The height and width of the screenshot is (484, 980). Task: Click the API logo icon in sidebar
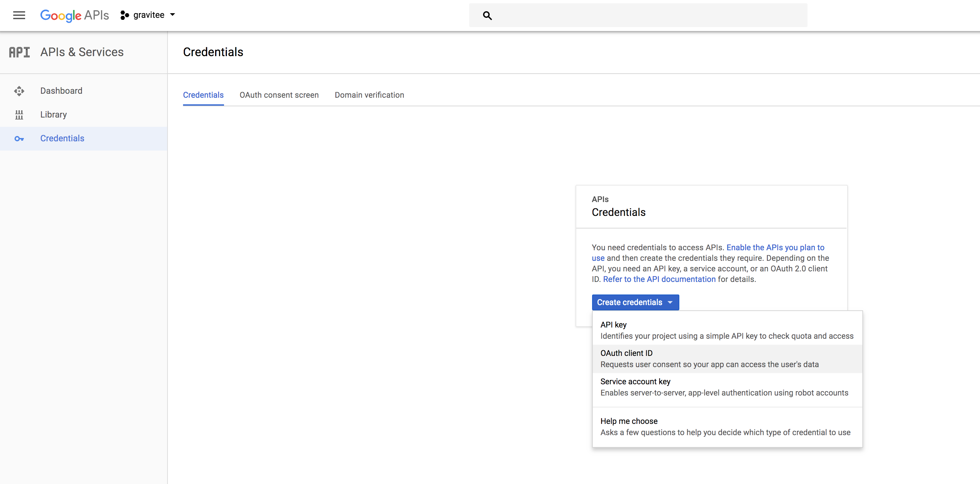[x=19, y=52]
